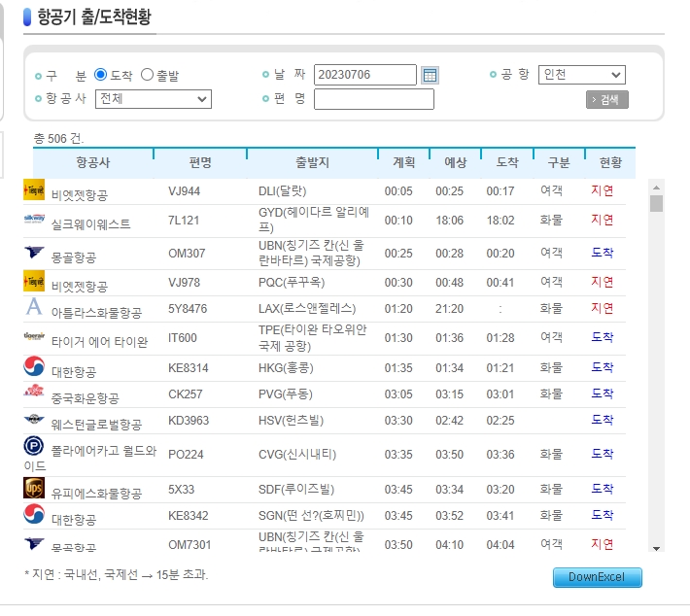Click origin HKG(홍콩)
This screenshot has height=616, width=690.
click(x=286, y=368)
